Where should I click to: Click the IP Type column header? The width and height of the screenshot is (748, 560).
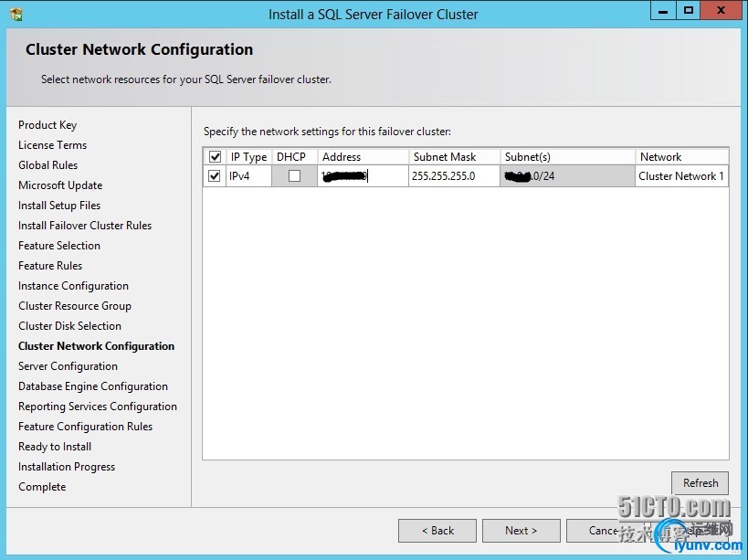coord(248,157)
